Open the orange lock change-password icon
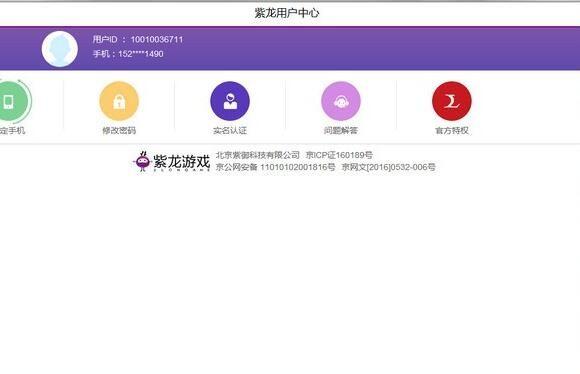Image resolution: width=580 pixels, height=374 pixels. pos(119,101)
